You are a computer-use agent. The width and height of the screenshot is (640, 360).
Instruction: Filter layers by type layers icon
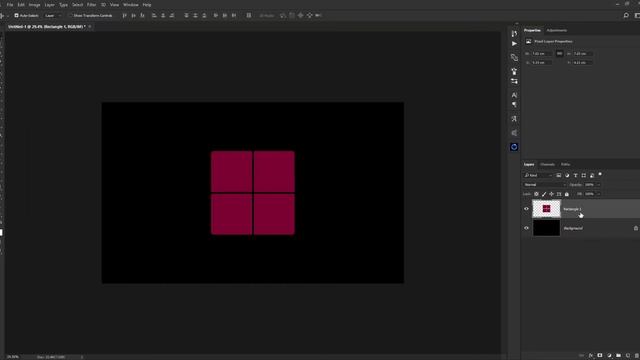[576, 176]
